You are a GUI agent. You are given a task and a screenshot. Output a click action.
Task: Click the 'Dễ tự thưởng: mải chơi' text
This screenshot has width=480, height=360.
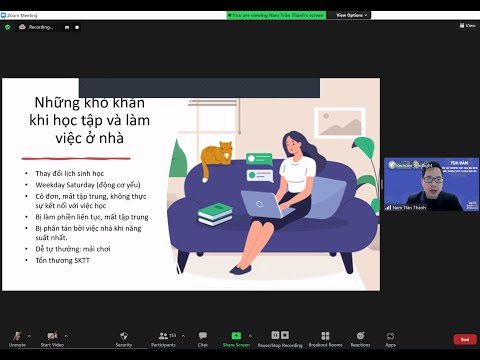click(x=73, y=249)
